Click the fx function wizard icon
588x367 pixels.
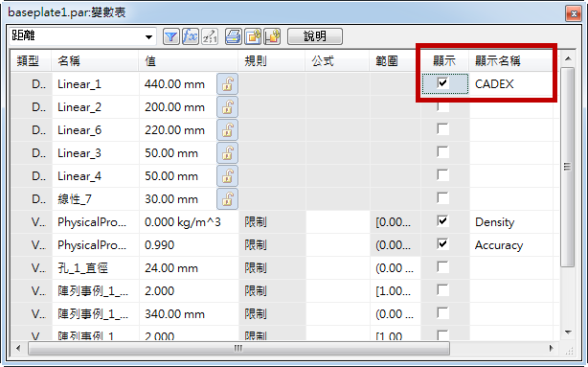(191, 36)
